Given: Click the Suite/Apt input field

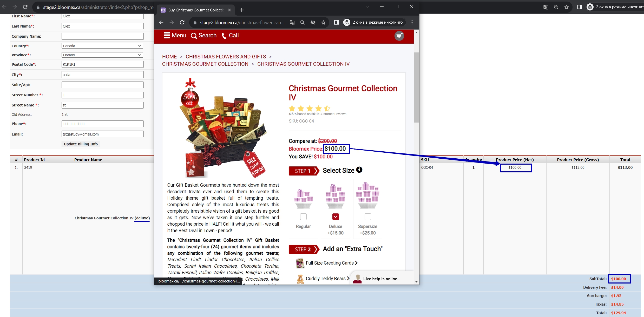Looking at the screenshot, I should [x=102, y=85].
